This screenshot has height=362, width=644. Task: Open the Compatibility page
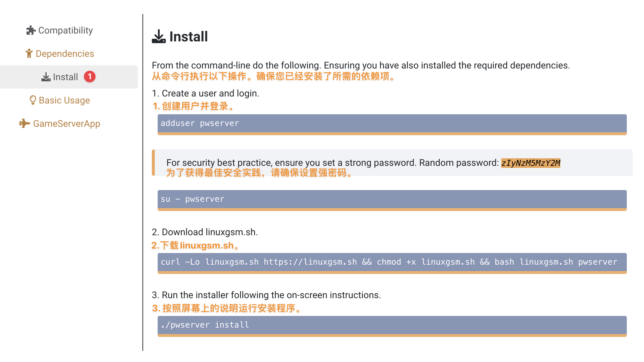[x=65, y=30]
